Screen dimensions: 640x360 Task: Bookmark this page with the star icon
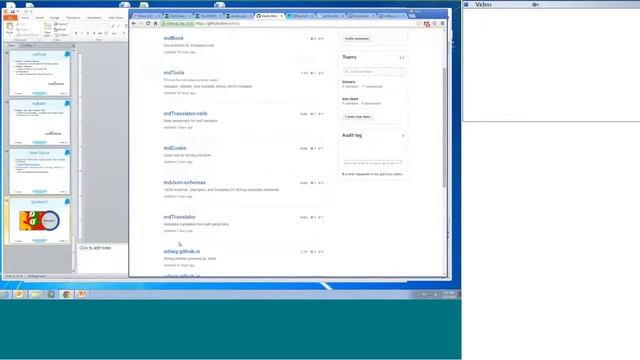(418, 24)
